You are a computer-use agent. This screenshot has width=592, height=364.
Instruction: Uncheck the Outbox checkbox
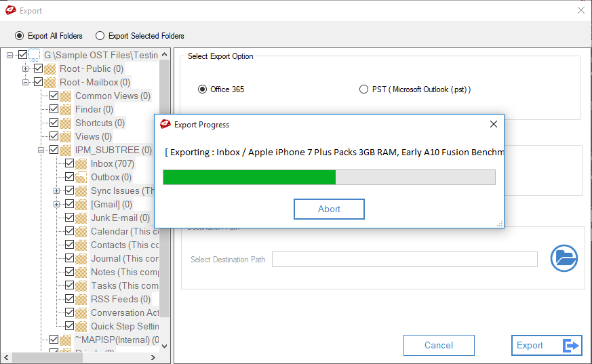click(69, 177)
